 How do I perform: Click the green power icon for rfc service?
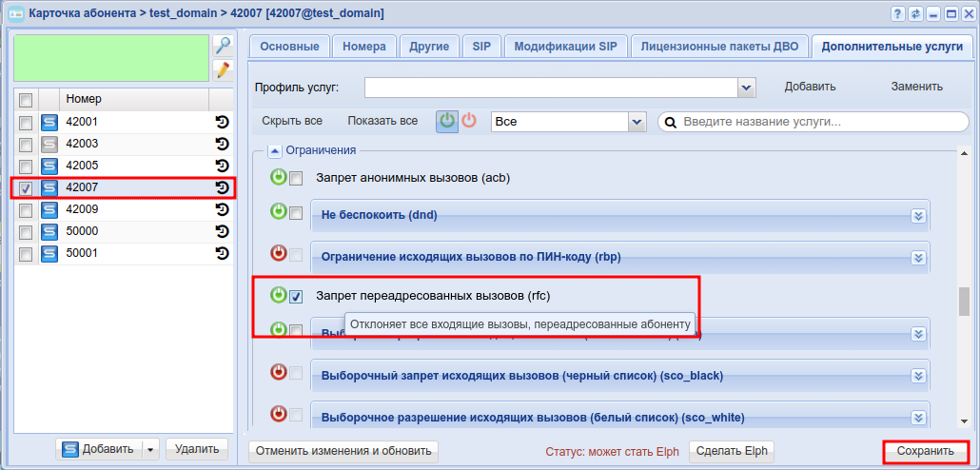278,295
